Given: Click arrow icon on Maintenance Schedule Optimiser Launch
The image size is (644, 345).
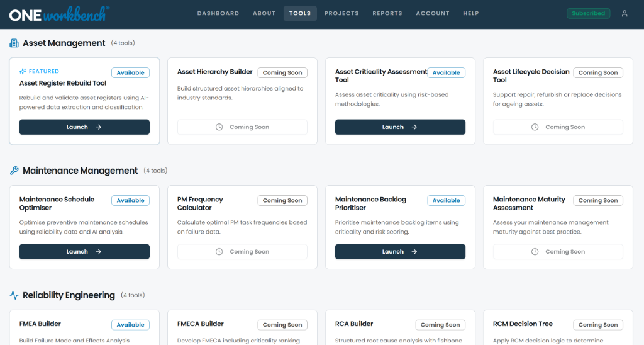Looking at the screenshot, I should (99, 252).
